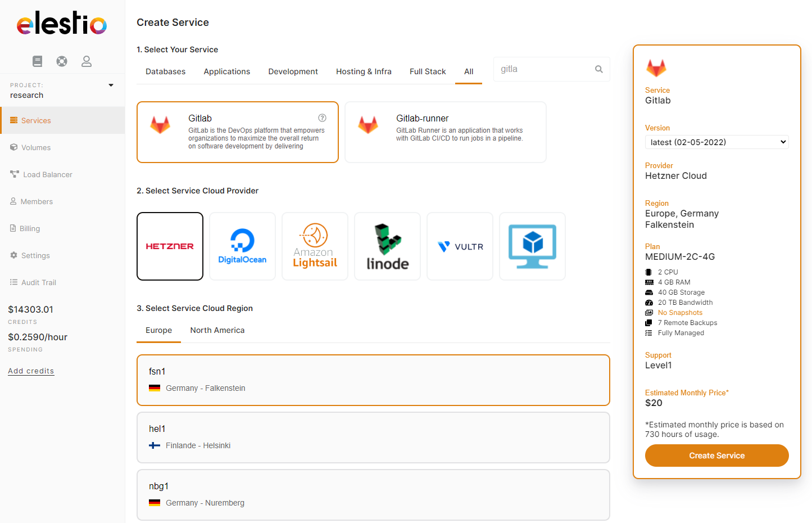Click the Create Service button
This screenshot has height=523, width=812.
pos(716,456)
